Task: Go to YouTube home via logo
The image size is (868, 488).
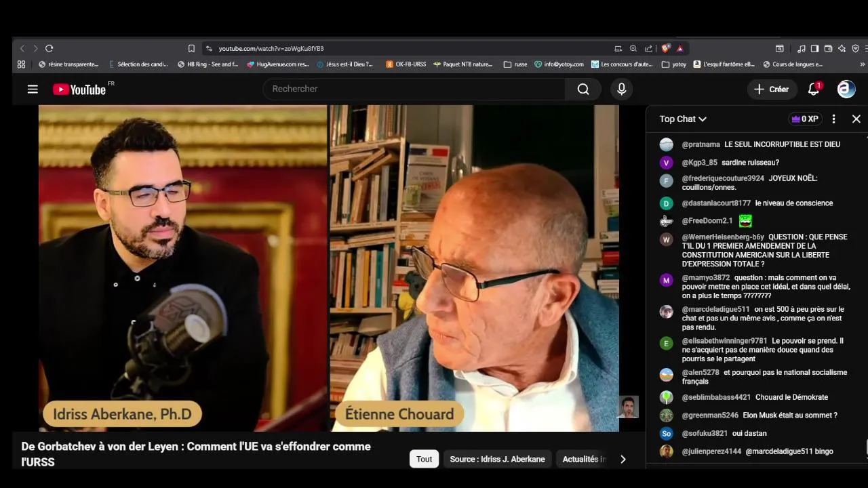Action: point(80,89)
